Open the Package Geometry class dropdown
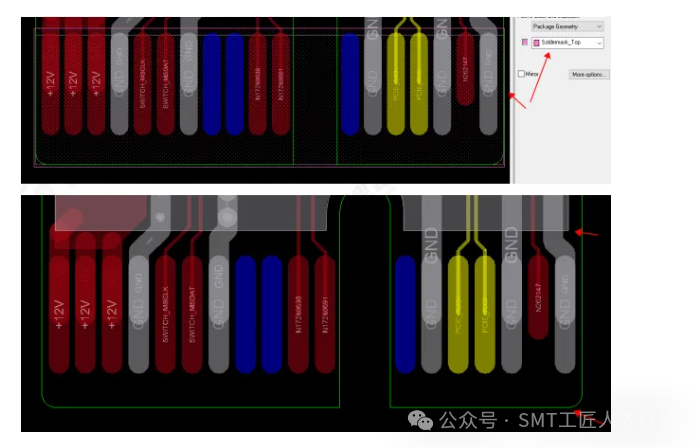 (568, 24)
